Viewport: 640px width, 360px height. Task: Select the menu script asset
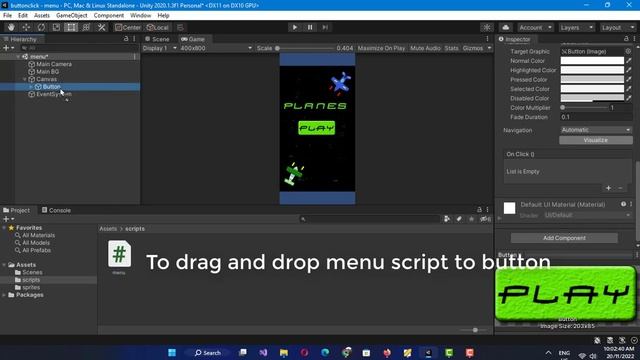point(119,258)
